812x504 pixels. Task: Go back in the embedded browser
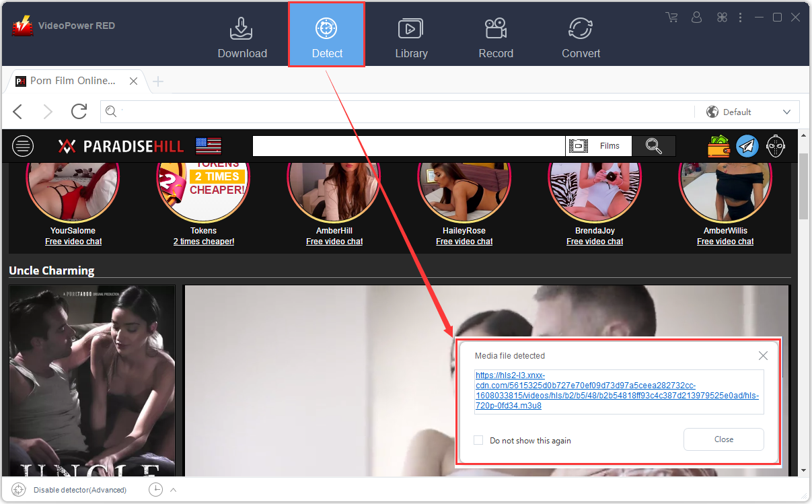tap(18, 112)
